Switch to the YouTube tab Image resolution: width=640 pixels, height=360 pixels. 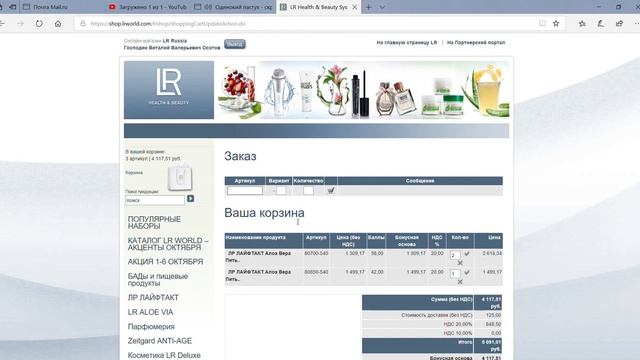click(x=148, y=7)
